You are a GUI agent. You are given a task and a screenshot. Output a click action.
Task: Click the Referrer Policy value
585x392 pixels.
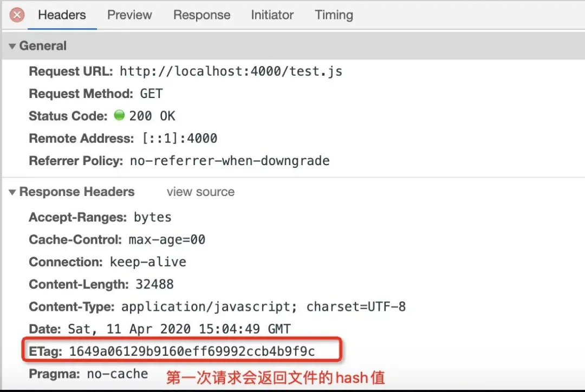(x=230, y=161)
